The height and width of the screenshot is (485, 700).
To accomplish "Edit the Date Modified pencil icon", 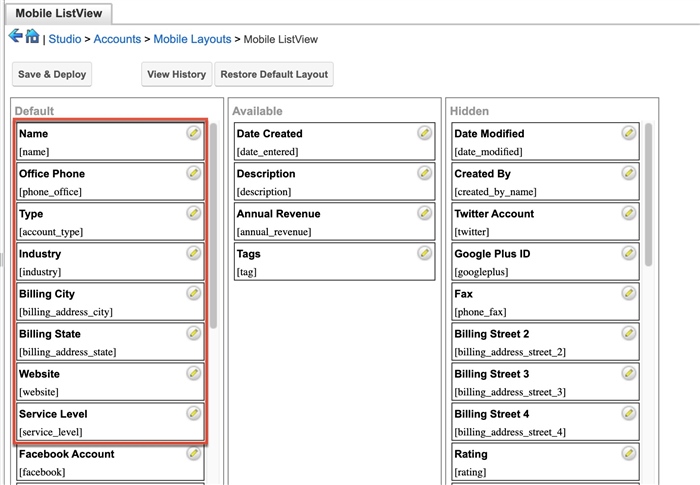I will [629, 133].
